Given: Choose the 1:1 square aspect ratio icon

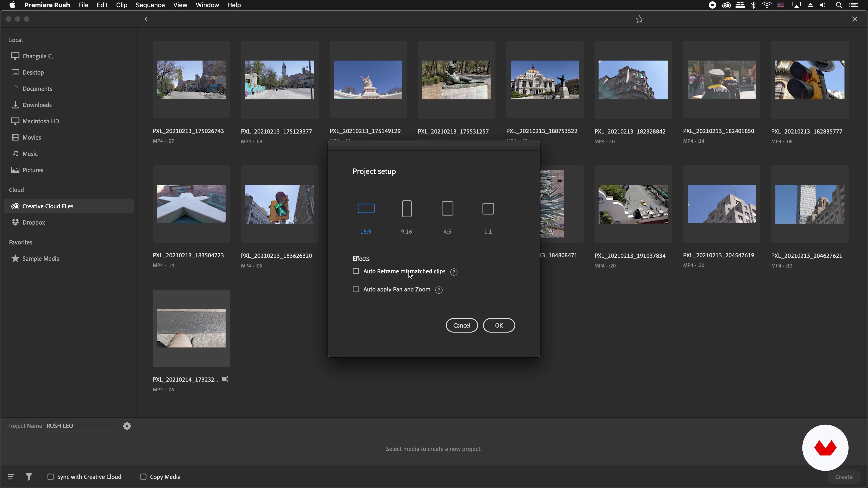Looking at the screenshot, I should (488, 209).
